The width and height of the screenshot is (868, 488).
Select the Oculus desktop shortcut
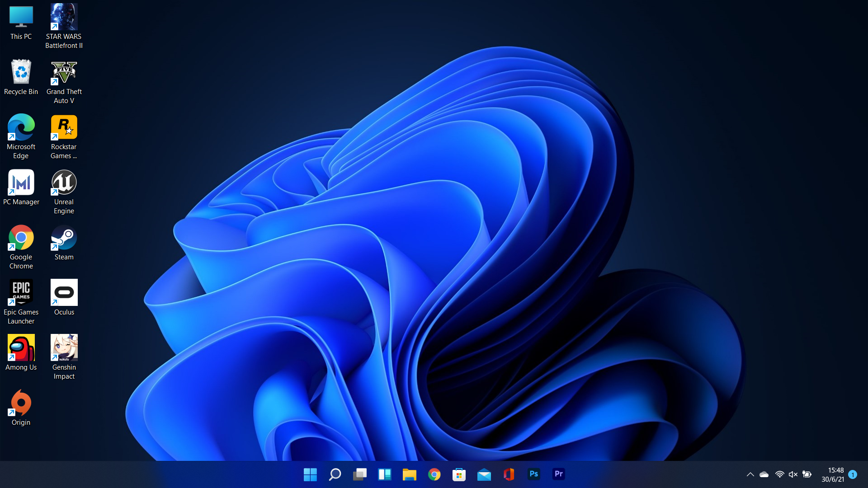point(64,298)
